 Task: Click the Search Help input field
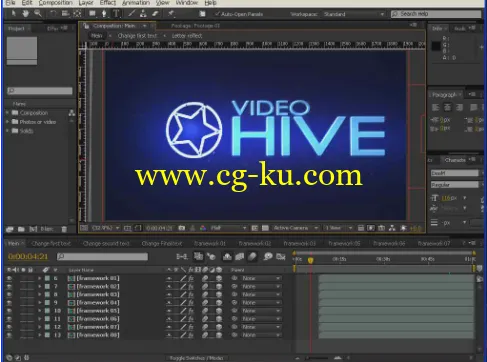point(436,14)
